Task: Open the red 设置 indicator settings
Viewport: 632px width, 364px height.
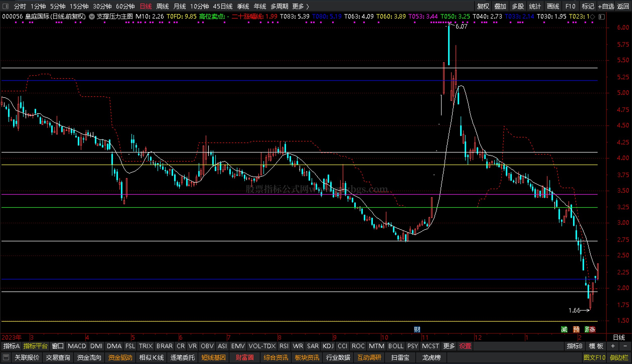Action: coord(465,346)
